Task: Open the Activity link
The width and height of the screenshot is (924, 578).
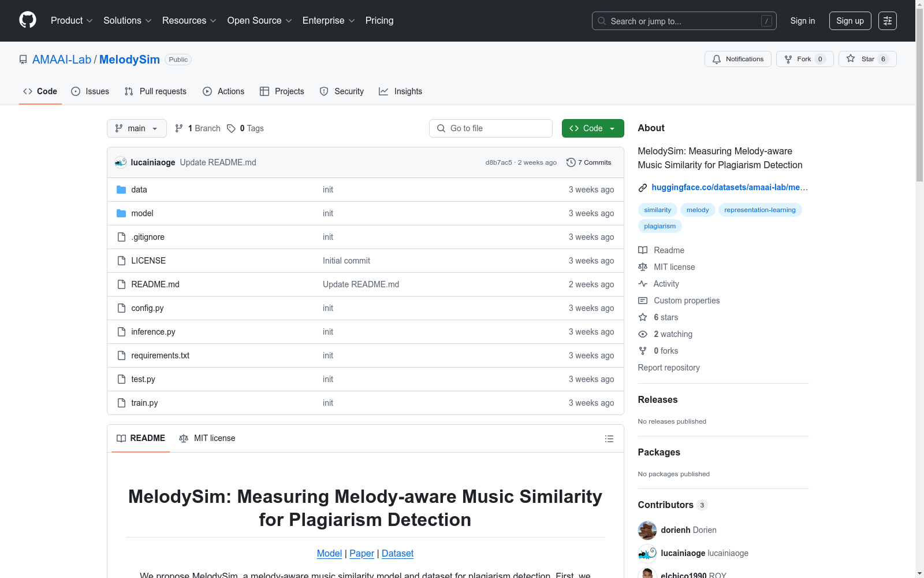Action: (x=658, y=284)
